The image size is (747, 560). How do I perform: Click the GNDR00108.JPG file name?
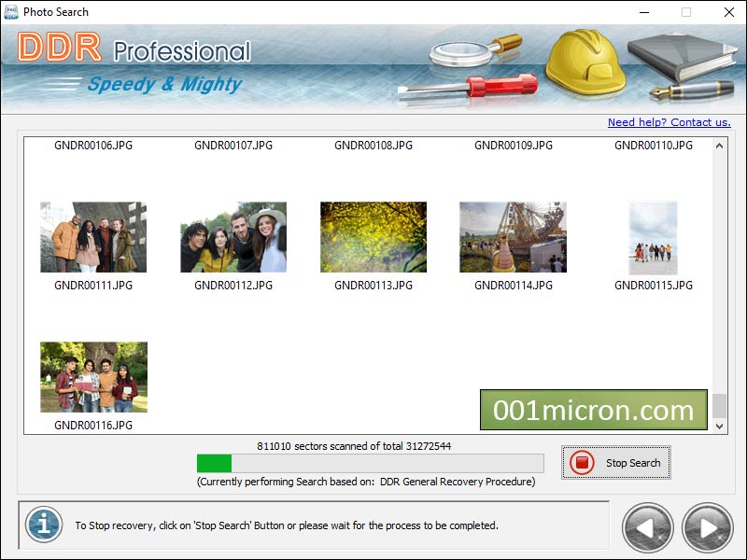tap(373, 146)
